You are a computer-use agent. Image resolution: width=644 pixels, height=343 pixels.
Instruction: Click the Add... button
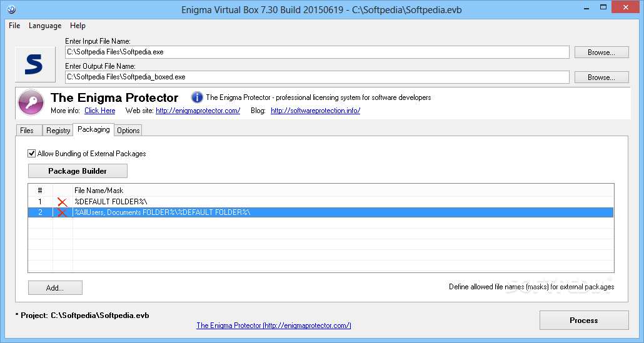click(x=55, y=287)
